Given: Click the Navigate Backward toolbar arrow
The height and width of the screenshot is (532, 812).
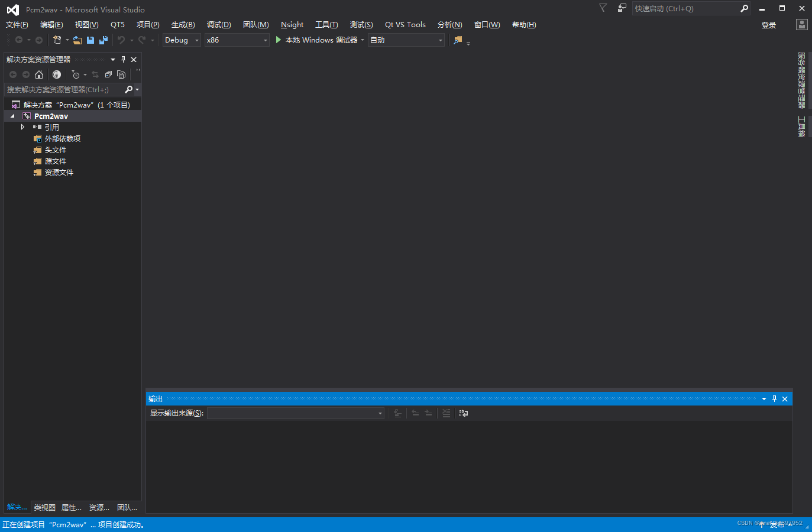Looking at the screenshot, I should tap(19, 40).
